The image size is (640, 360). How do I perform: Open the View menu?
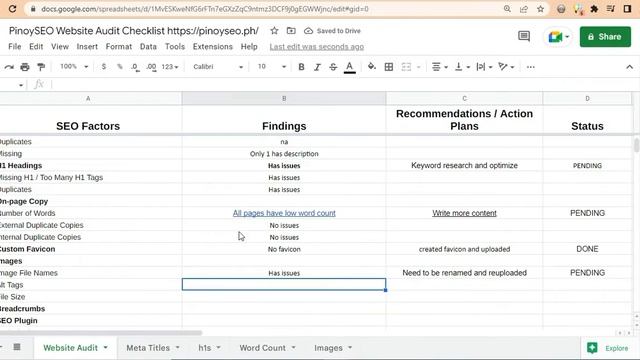[60, 47]
